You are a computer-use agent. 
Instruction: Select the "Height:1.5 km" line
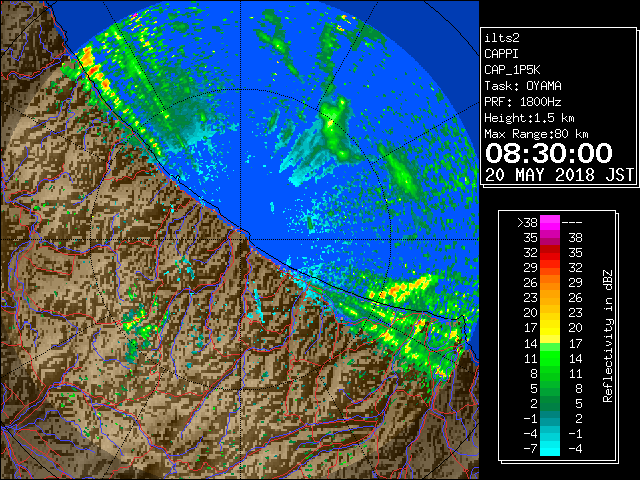pos(529,118)
